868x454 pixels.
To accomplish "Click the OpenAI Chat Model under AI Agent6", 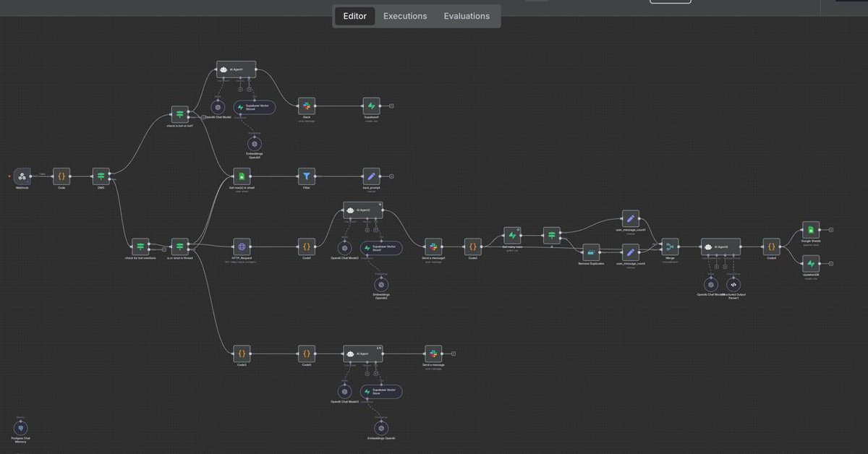I will click(710, 284).
